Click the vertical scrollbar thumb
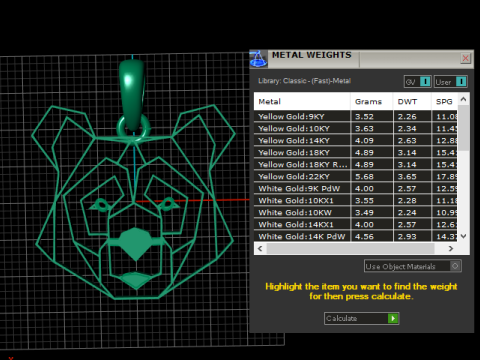The width and height of the screenshot is (480, 360). pyautogui.click(x=463, y=128)
